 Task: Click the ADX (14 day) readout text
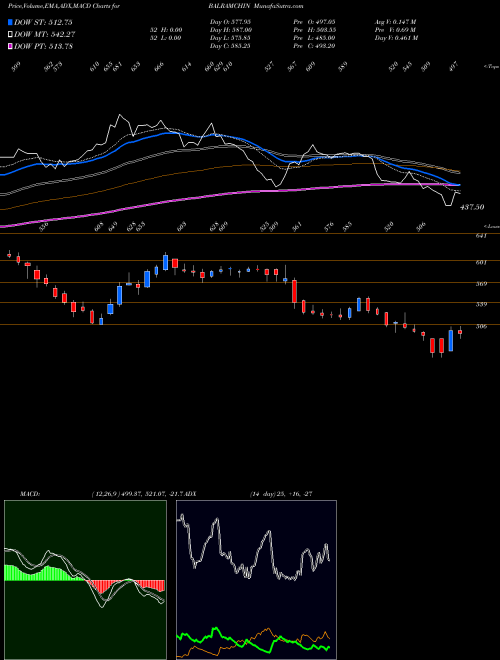[x=281, y=494]
